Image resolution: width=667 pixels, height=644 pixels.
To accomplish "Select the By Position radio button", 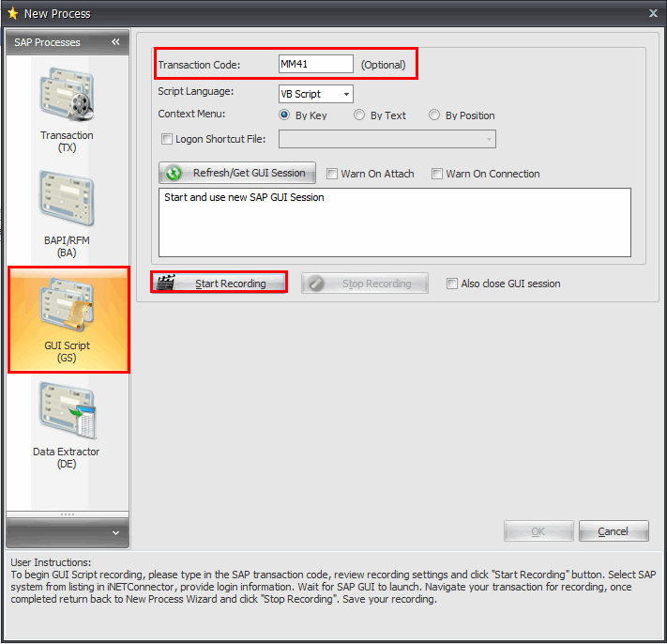I will (434, 115).
